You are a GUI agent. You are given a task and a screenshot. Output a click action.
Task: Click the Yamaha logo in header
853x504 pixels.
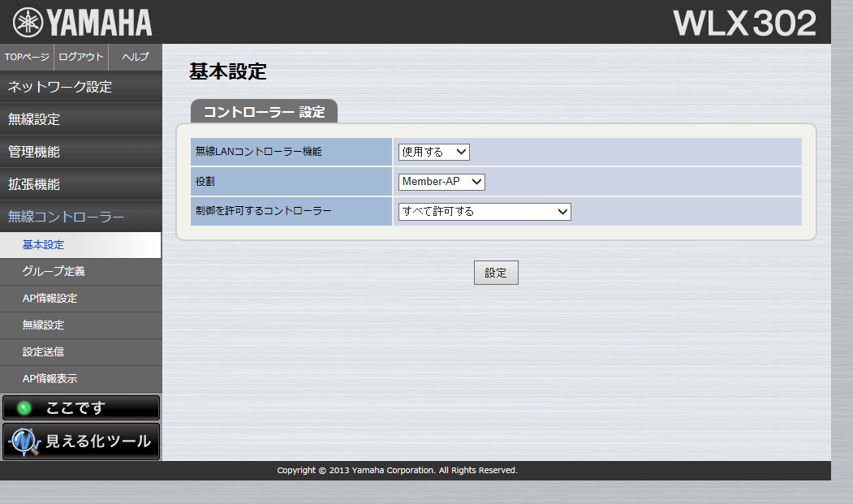point(82,22)
